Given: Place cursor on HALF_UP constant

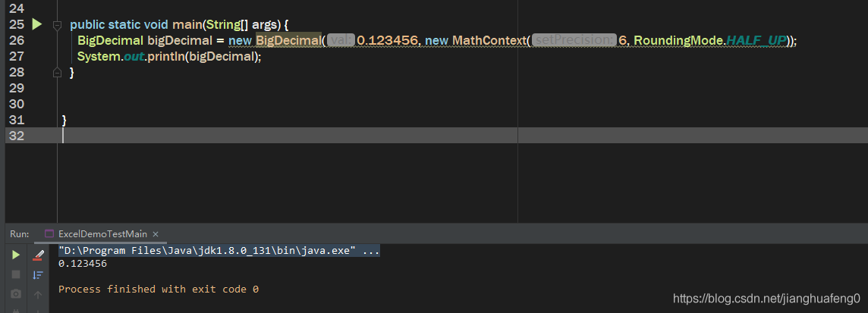Looking at the screenshot, I should (756, 40).
